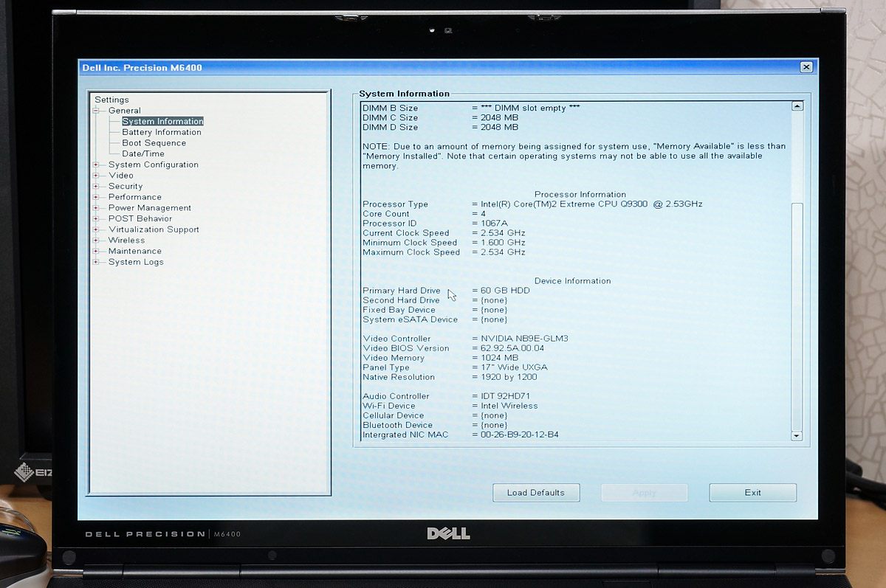The width and height of the screenshot is (886, 588).
Task: Select the Video category label
Action: [x=121, y=176]
